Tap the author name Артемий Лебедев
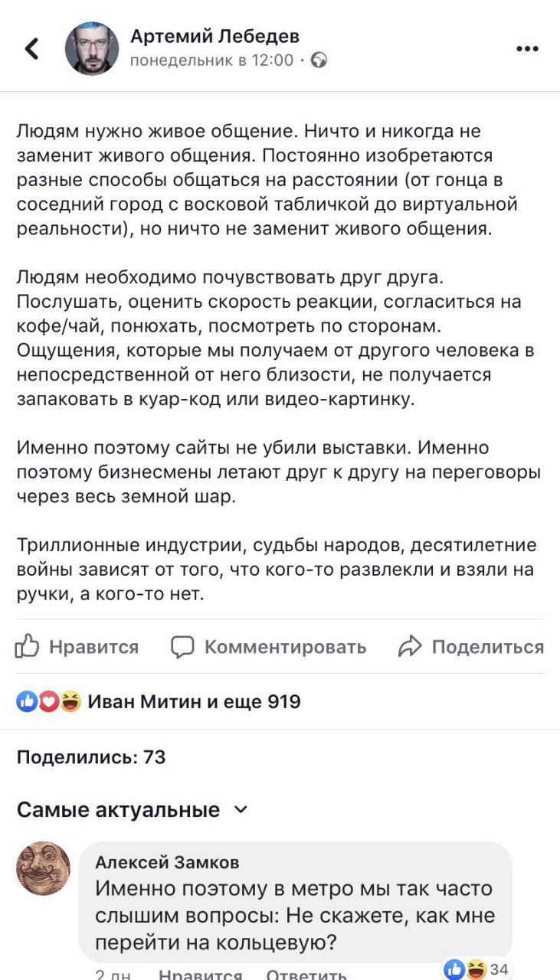Viewport: 560px width, 980px height. click(215, 36)
